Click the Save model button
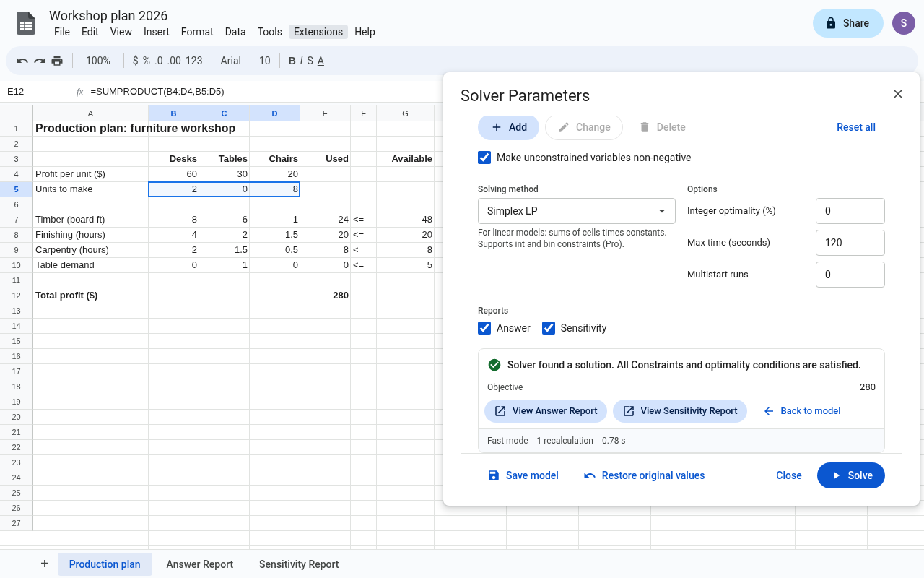 point(523,475)
